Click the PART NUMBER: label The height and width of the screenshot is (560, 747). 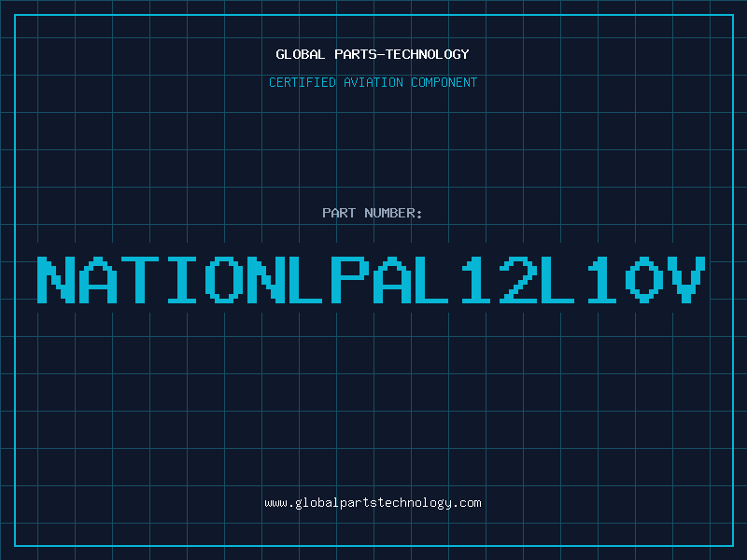pyautogui.click(x=373, y=213)
